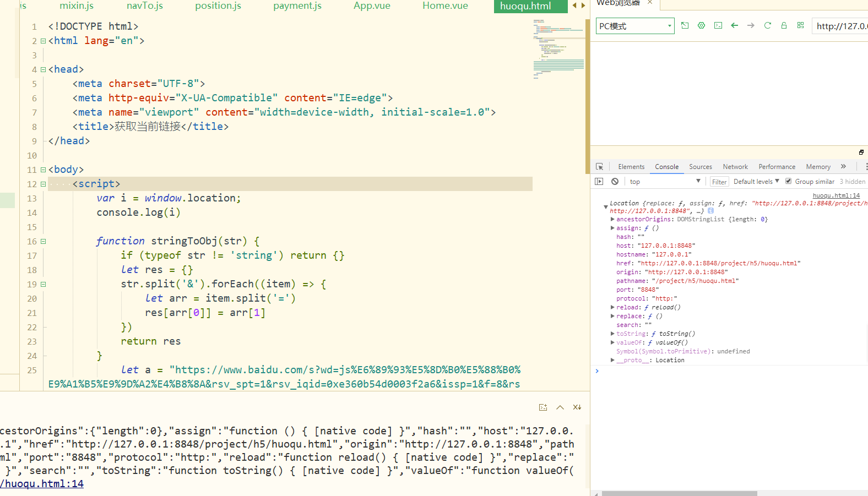Screen dimensions: 868x496
Task: Open a new terminal in bottom panel
Action: pos(543,407)
